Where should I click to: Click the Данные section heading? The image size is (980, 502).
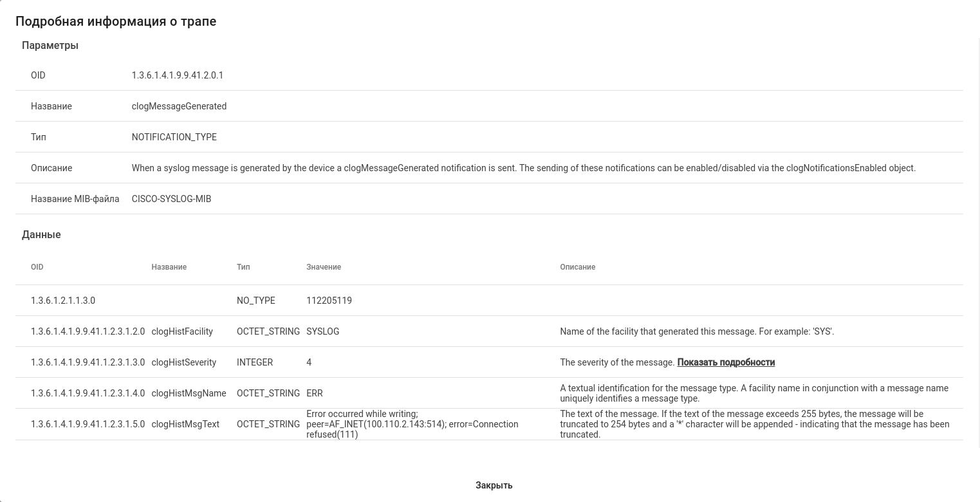(x=41, y=234)
